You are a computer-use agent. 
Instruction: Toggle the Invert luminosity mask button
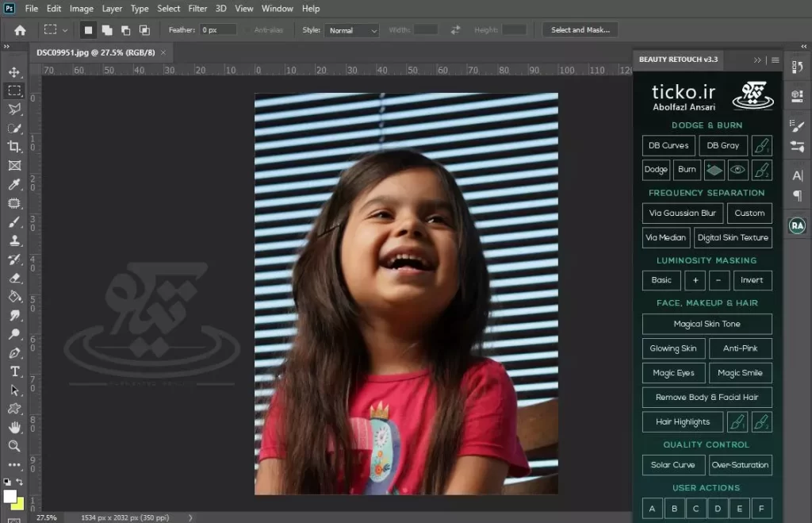[x=752, y=280]
